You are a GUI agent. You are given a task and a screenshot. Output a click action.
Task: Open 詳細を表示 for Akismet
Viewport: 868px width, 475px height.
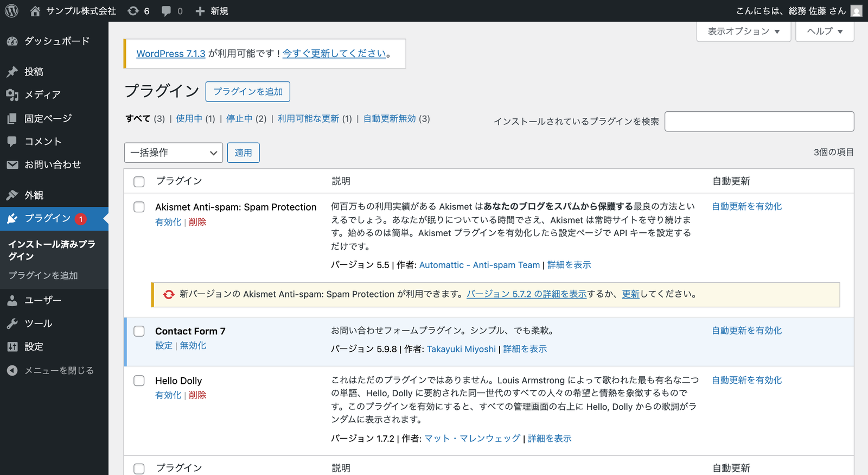569,265
